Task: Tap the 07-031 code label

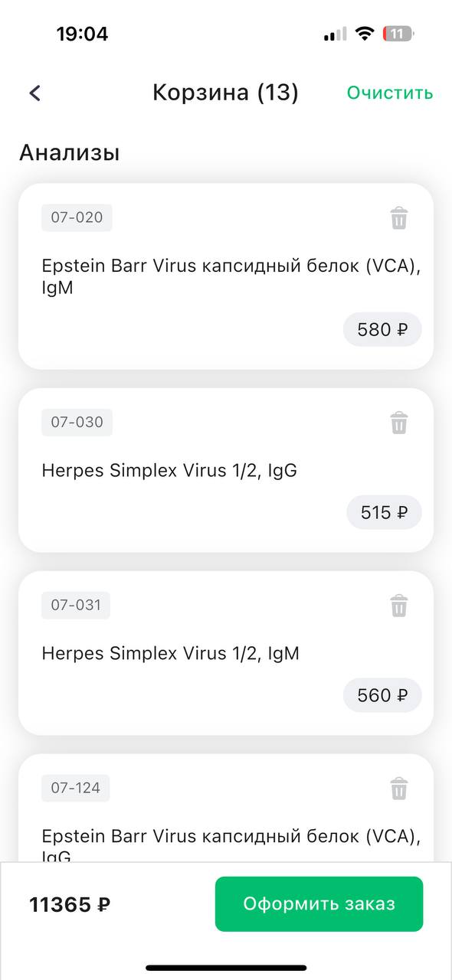Action: click(x=76, y=605)
